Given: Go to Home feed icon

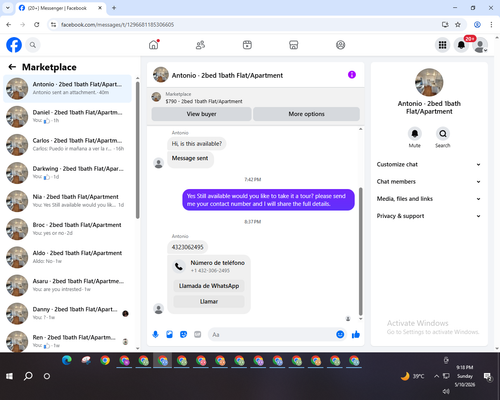Looking at the screenshot, I should click(154, 45).
